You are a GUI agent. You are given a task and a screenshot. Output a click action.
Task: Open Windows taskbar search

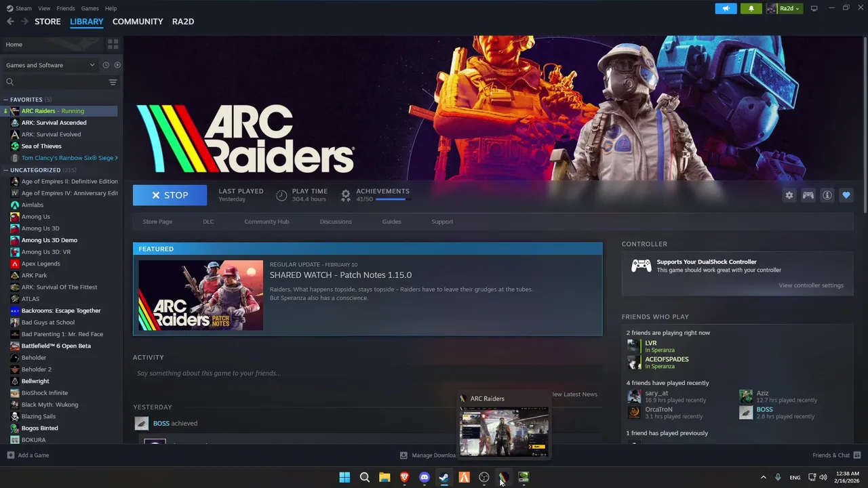click(x=365, y=477)
